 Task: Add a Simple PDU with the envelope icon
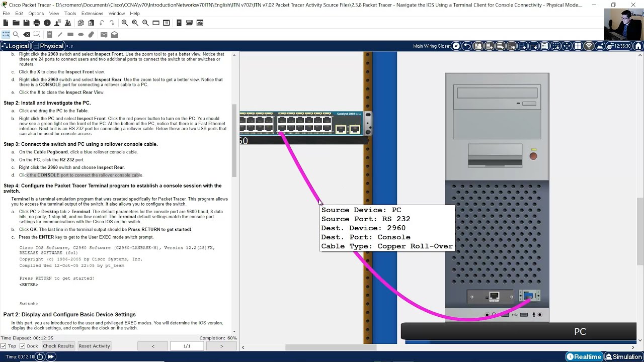[x=104, y=35]
